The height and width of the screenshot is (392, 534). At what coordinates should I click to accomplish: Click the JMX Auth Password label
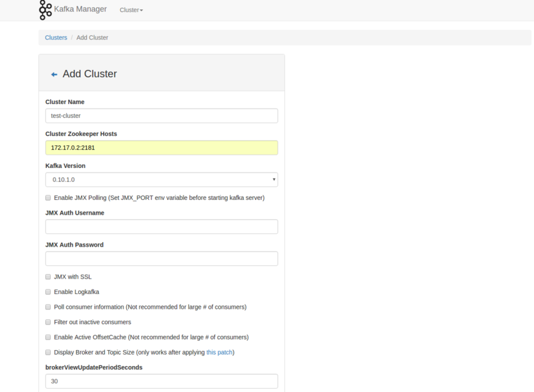74,245
